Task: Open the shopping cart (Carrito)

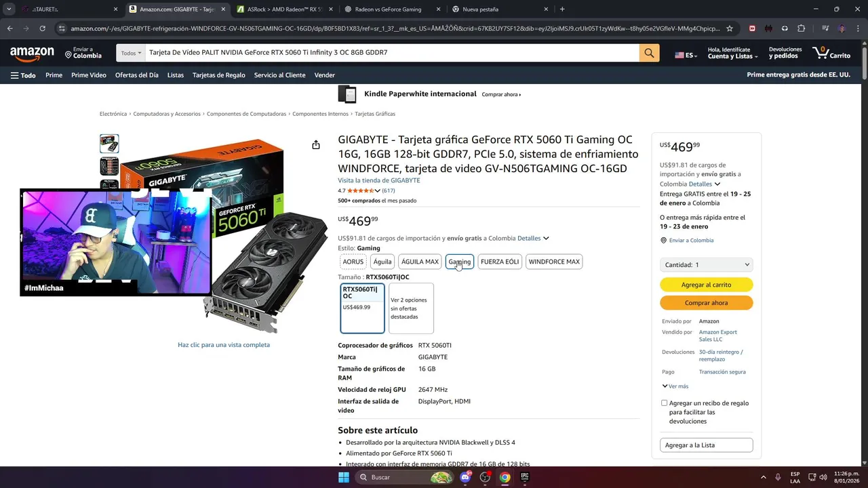Action: [x=831, y=53]
